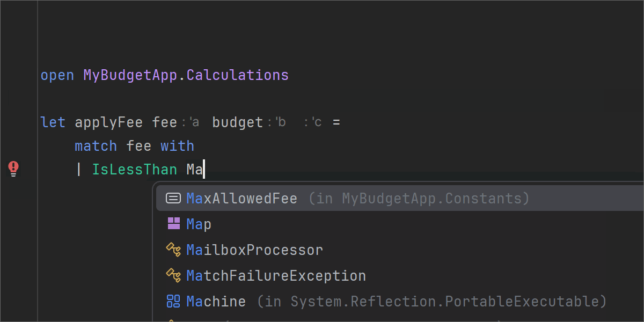
Task: Click the match keyword
Action: click(x=96, y=146)
